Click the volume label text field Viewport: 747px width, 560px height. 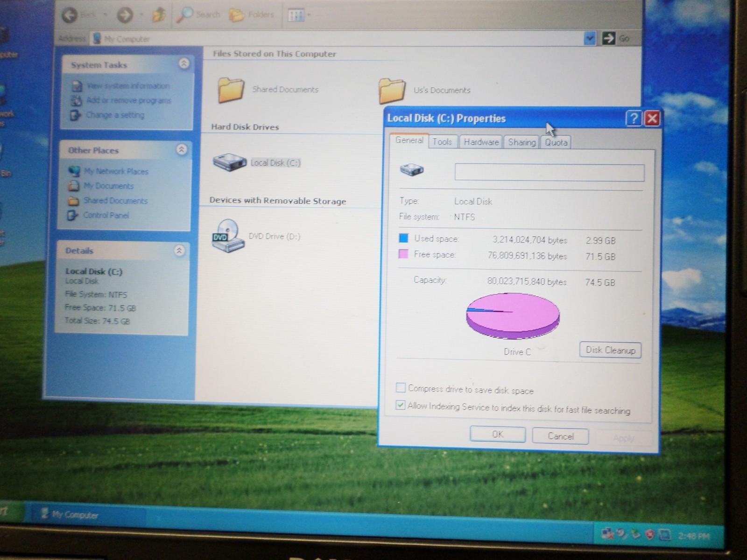550,173
